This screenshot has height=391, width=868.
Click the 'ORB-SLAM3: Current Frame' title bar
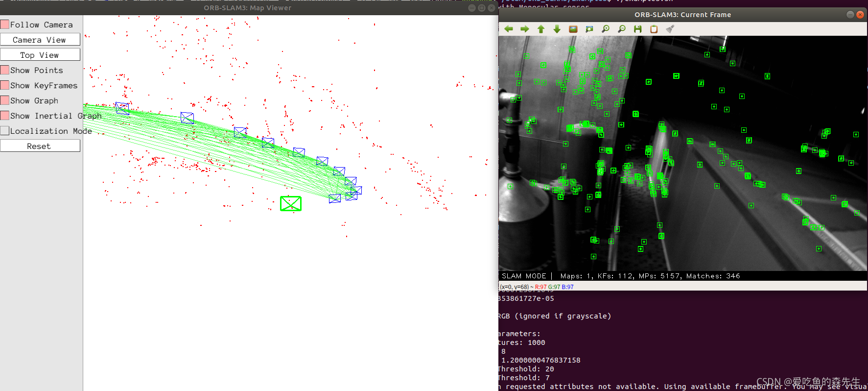click(682, 15)
